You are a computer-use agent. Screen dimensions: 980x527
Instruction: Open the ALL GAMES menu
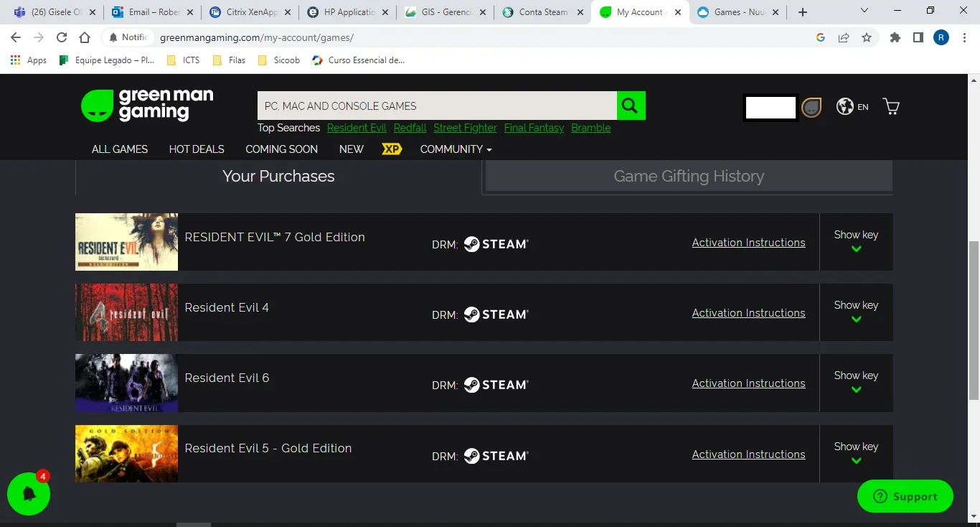point(120,149)
